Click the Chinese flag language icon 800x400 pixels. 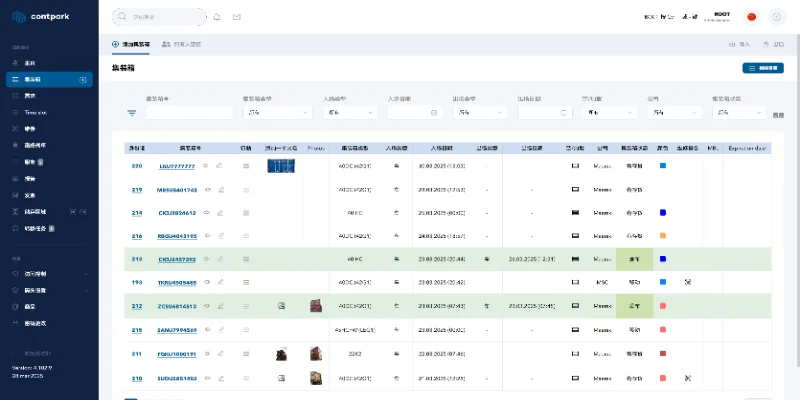pos(752,17)
